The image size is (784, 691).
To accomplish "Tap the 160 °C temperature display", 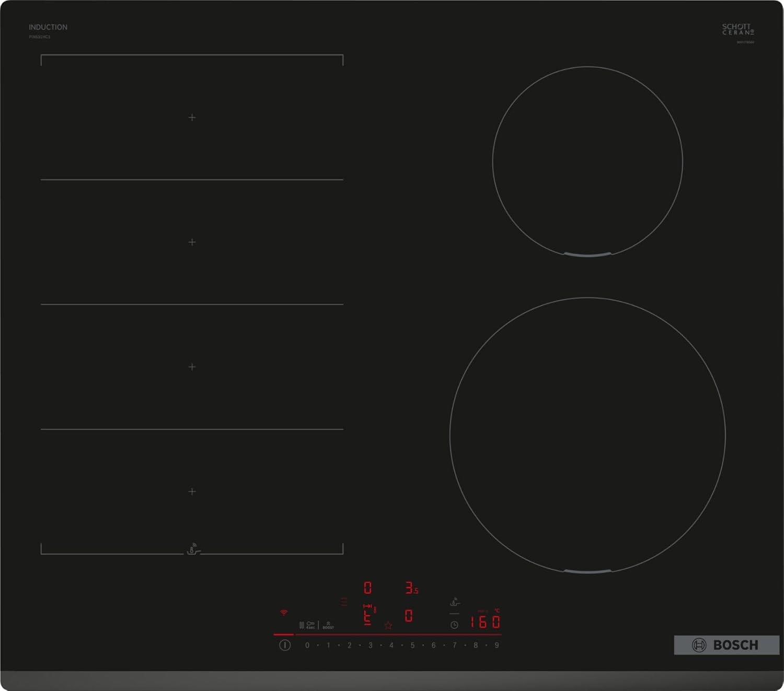I will pyautogui.click(x=485, y=622).
